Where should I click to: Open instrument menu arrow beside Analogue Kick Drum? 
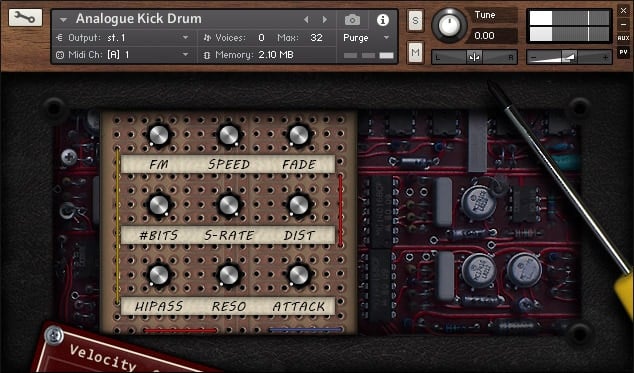coord(63,19)
